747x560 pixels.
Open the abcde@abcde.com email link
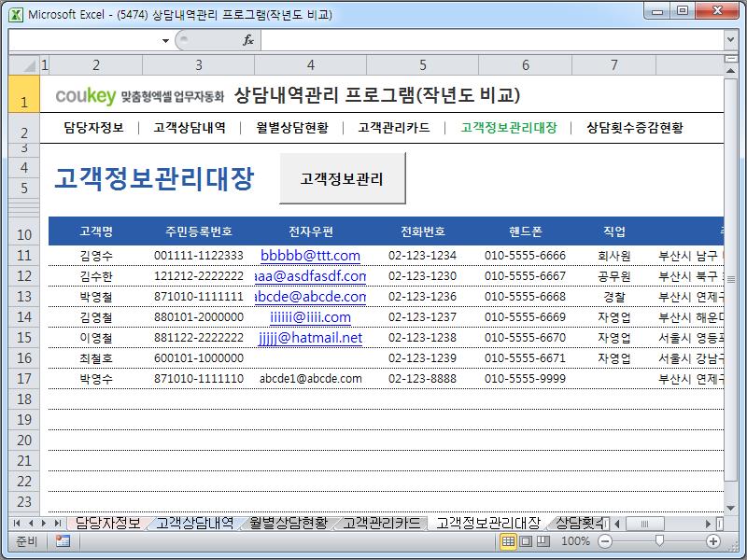pyautogui.click(x=310, y=297)
